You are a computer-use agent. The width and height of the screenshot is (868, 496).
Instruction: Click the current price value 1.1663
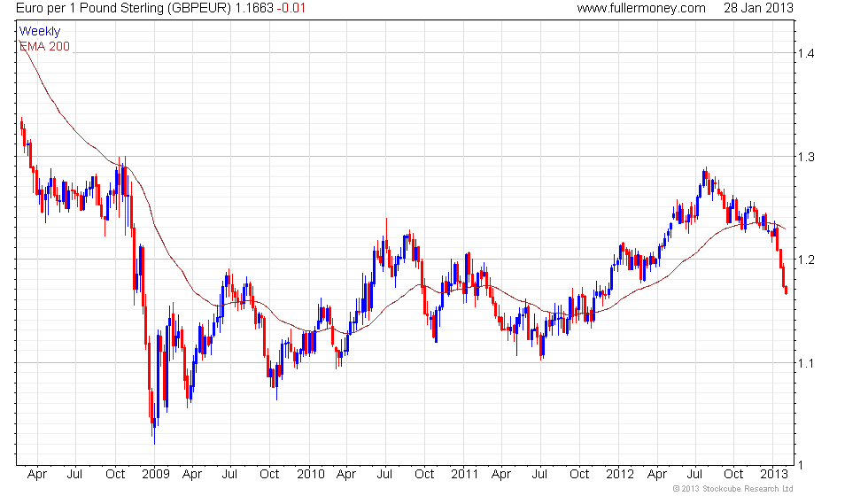tap(252, 8)
